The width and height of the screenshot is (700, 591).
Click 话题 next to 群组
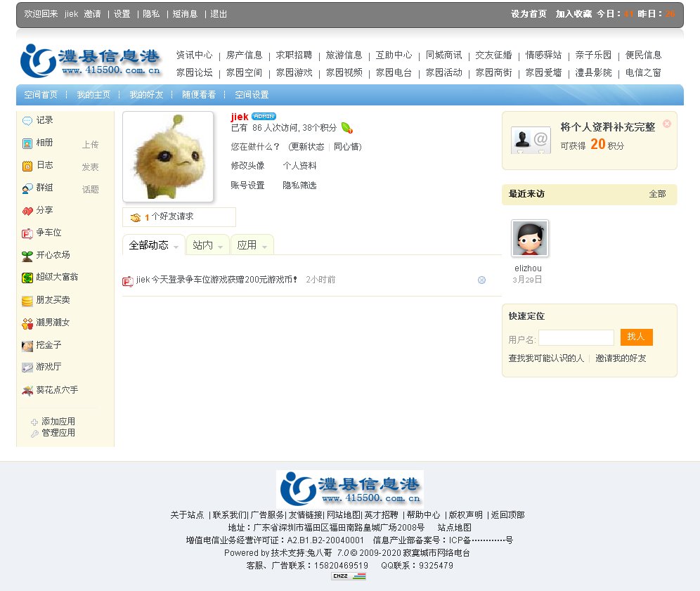pos(90,189)
